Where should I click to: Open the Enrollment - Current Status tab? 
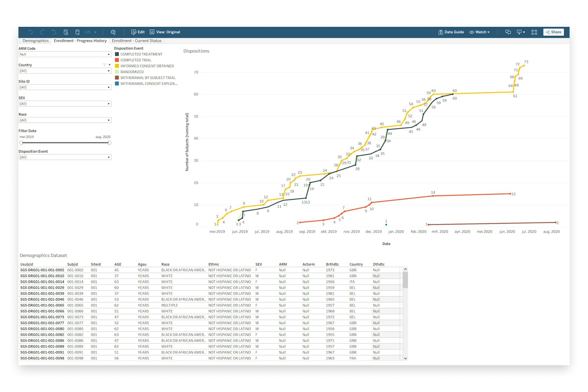[x=136, y=41]
